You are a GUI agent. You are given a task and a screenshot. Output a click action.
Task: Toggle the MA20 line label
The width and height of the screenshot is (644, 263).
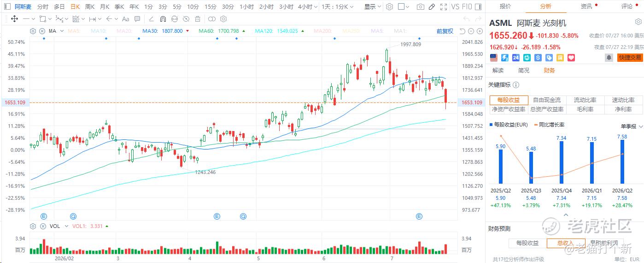[124, 31]
